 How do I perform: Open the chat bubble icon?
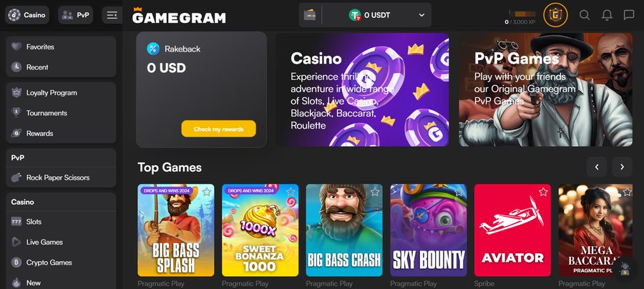pos(629,15)
